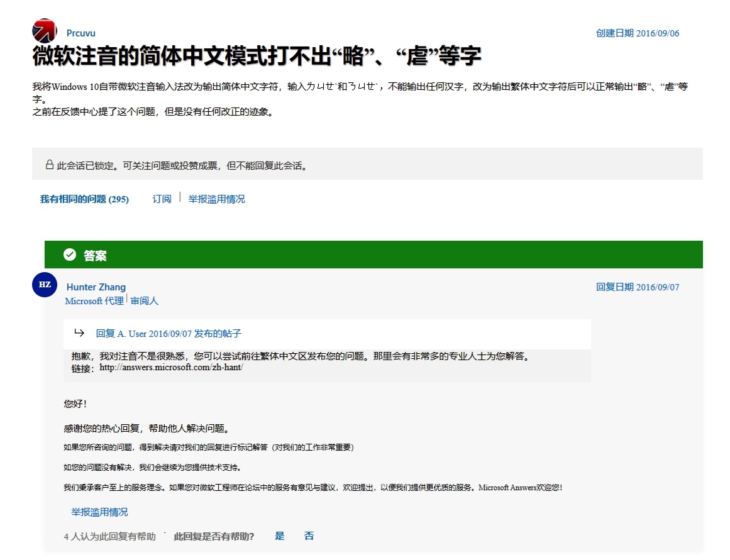Viewport: 730px width, 560px height.
Task: Click 是 to mark the reply helpful
Action: tap(279, 535)
